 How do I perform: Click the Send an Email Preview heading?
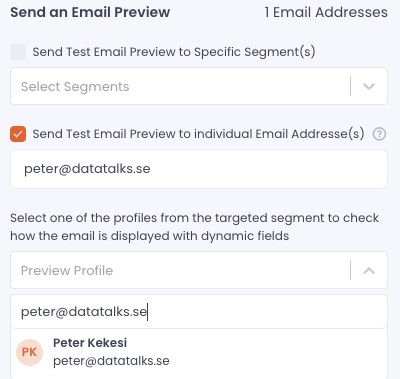[90, 13]
